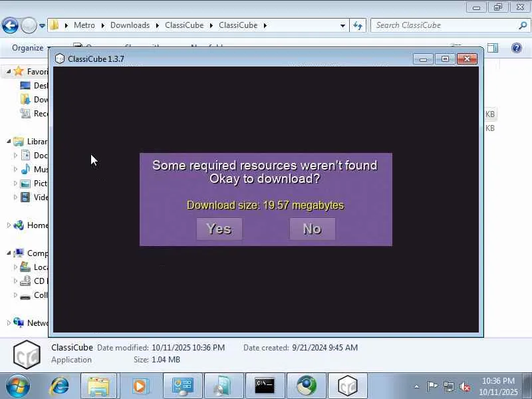
Task: Click the search magnifier icon
Action: point(523,25)
